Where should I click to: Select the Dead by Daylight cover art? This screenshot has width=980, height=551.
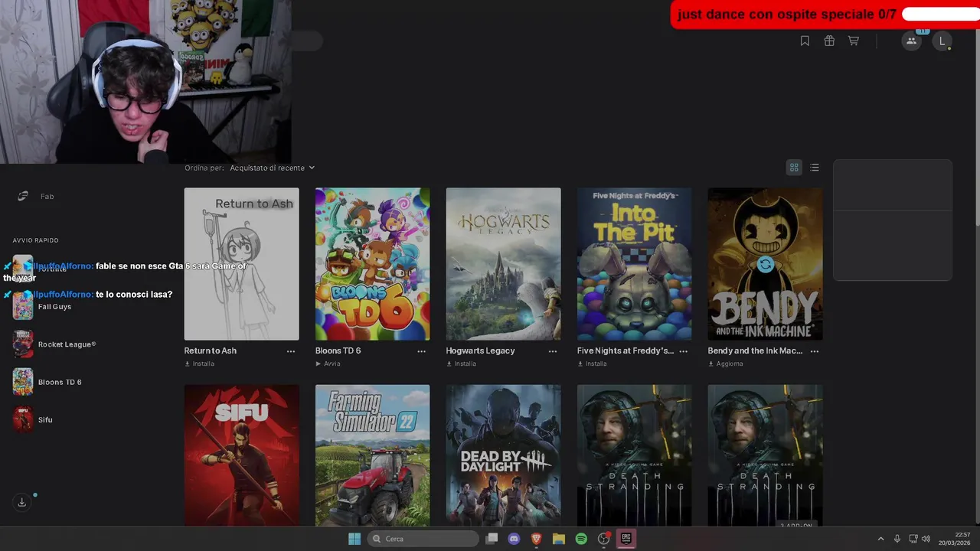click(x=504, y=455)
